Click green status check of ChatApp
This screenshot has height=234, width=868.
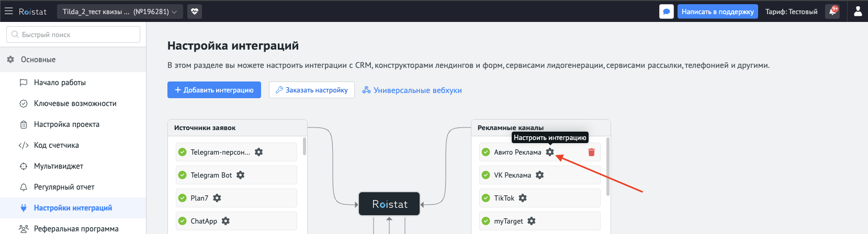(182, 221)
